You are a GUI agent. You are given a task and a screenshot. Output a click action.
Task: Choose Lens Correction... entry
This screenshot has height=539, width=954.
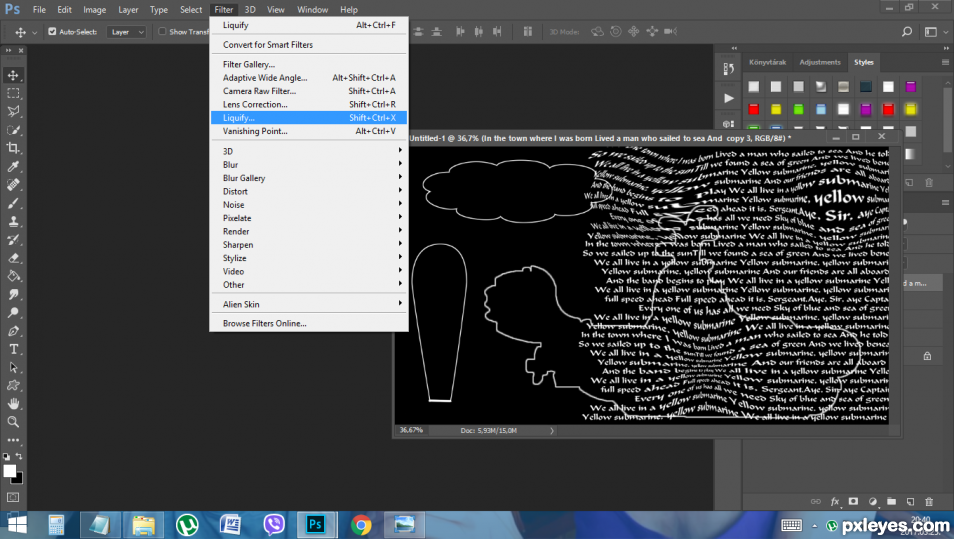pyautogui.click(x=308, y=105)
